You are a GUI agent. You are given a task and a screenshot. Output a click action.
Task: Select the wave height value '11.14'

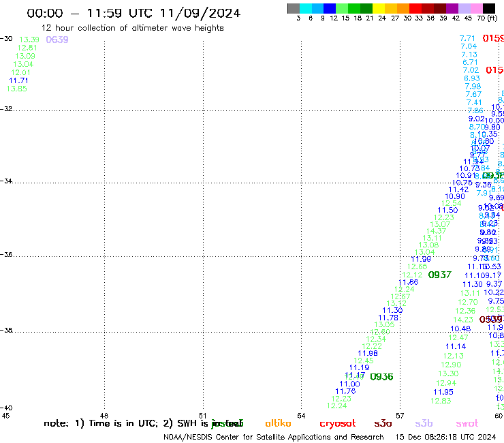coord(456,347)
